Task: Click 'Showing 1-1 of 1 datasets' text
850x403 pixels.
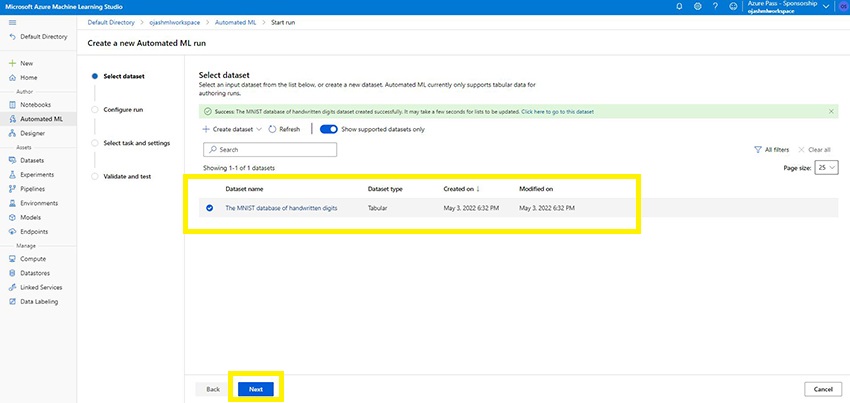Action: tap(239, 168)
